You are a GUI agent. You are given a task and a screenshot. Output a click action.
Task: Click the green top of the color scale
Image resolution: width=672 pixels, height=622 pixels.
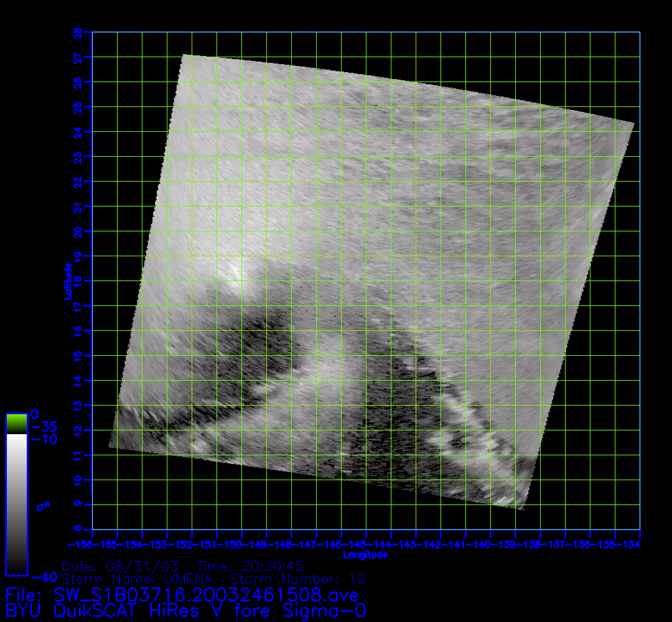coord(16,423)
